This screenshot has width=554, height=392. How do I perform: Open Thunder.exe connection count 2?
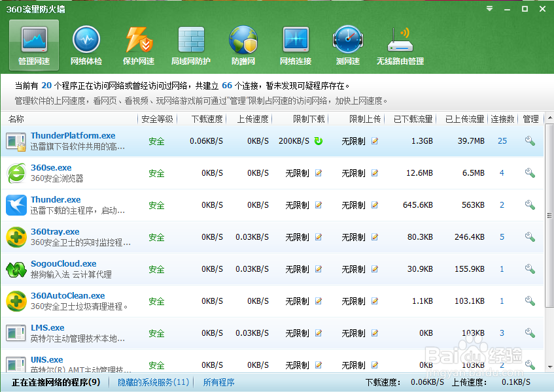point(502,205)
